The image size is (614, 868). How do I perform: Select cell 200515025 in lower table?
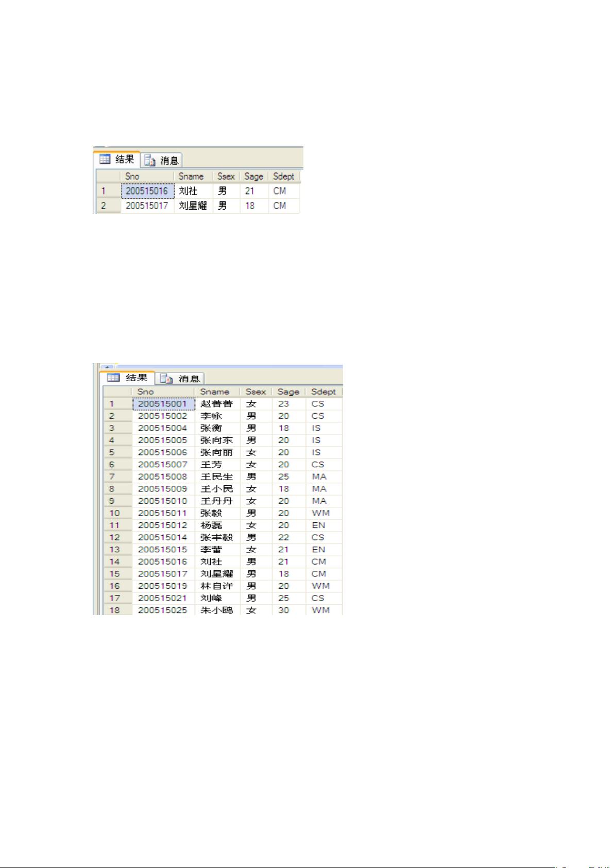[x=163, y=610]
